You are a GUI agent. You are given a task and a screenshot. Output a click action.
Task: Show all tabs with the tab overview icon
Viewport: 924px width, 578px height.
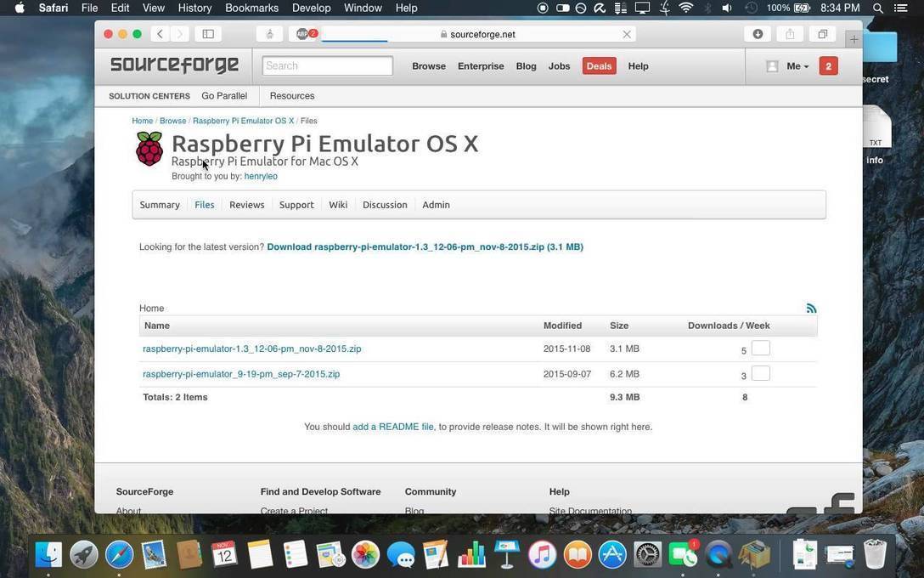(x=820, y=34)
